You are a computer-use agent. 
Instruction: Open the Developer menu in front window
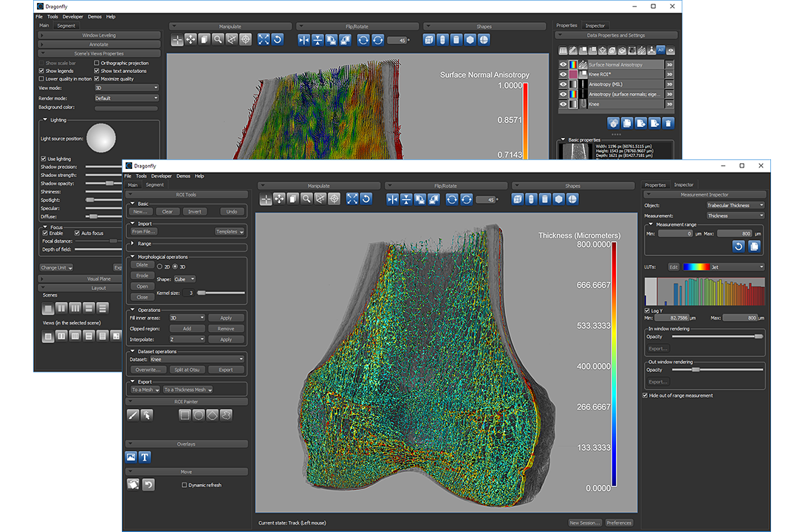(161, 176)
